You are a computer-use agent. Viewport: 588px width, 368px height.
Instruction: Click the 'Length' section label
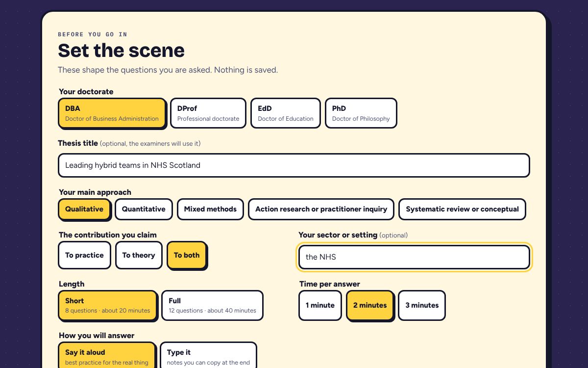click(72, 284)
